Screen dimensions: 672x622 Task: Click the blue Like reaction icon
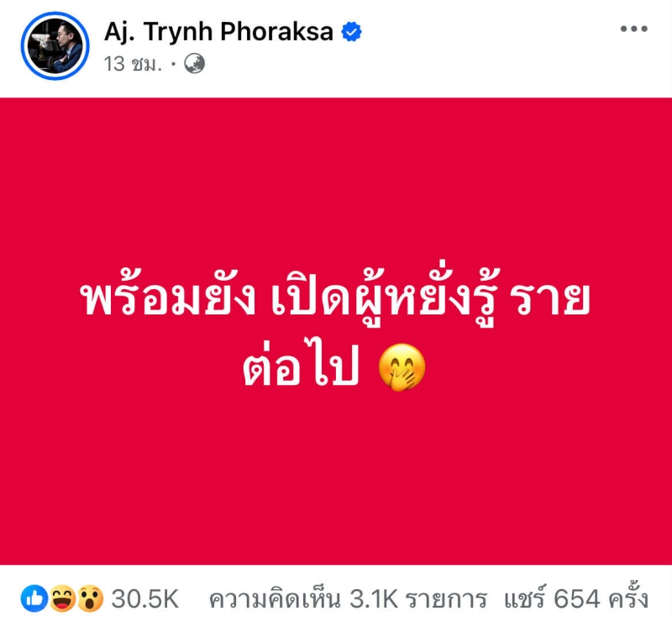point(34,598)
